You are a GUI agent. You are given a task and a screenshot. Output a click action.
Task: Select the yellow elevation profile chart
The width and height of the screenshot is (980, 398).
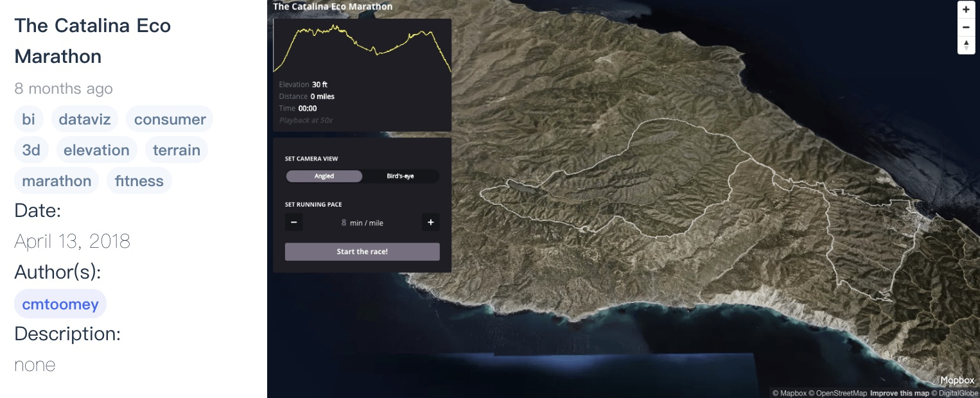[x=362, y=45]
